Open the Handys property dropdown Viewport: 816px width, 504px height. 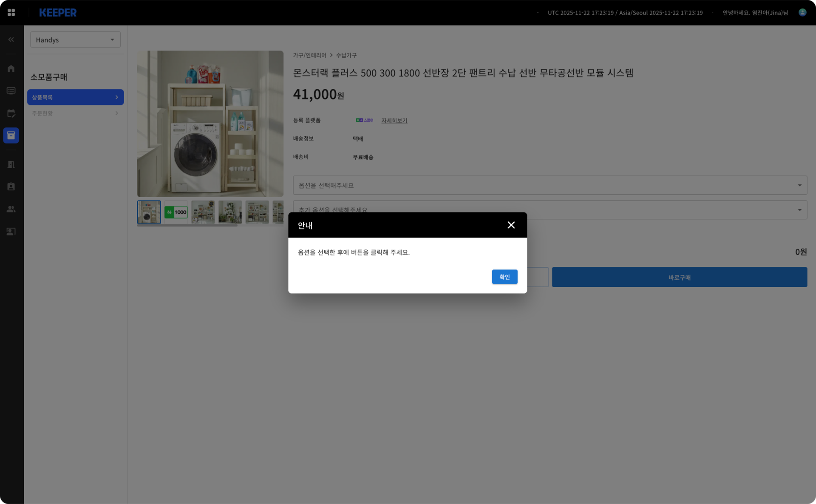pyautogui.click(x=75, y=40)
